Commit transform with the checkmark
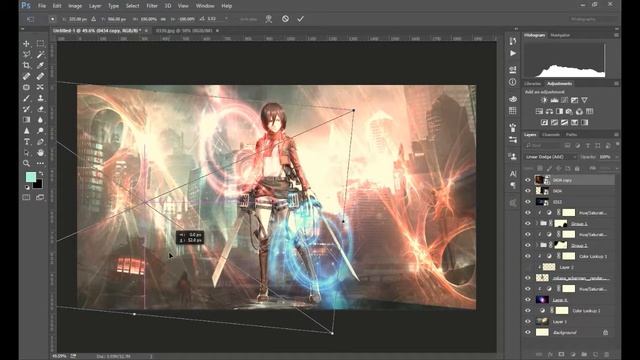 pos(300,19)
